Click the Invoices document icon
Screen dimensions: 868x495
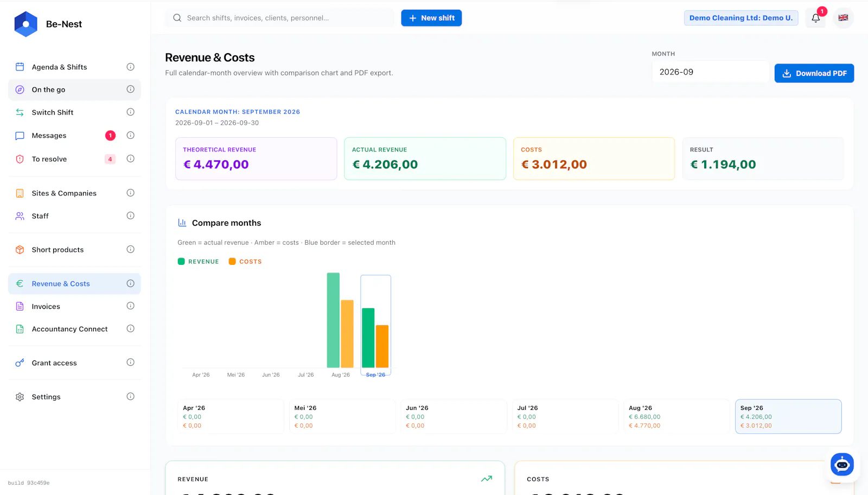tap(20, 307)
